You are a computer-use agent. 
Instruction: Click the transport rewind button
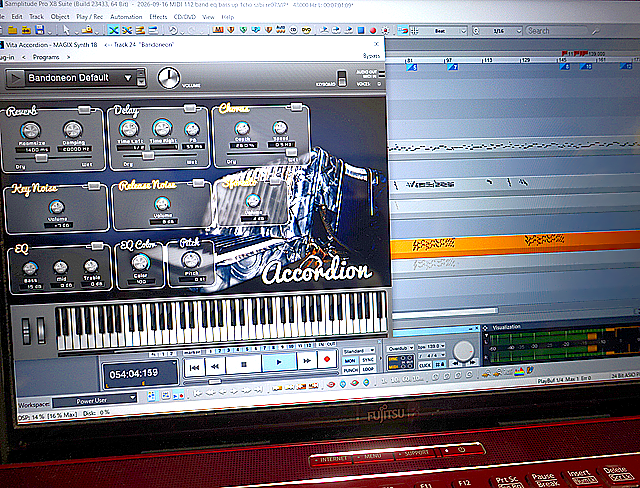[215, 366]
